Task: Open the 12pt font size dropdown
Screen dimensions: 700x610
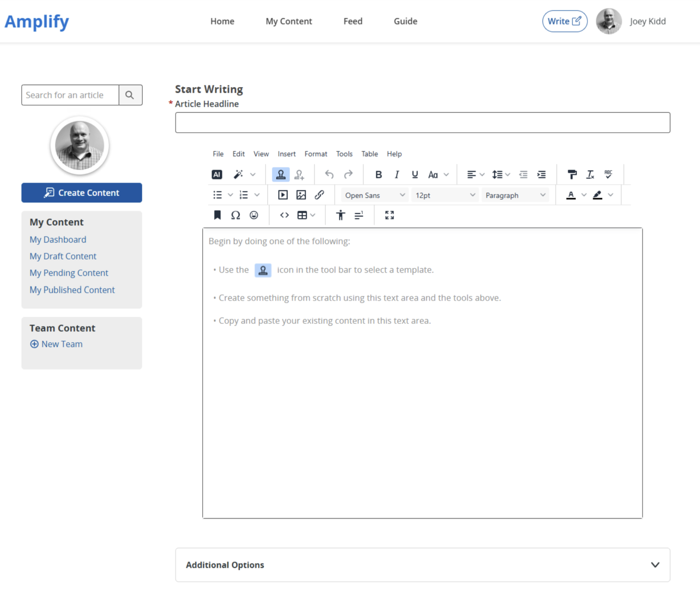Action: 445,195
